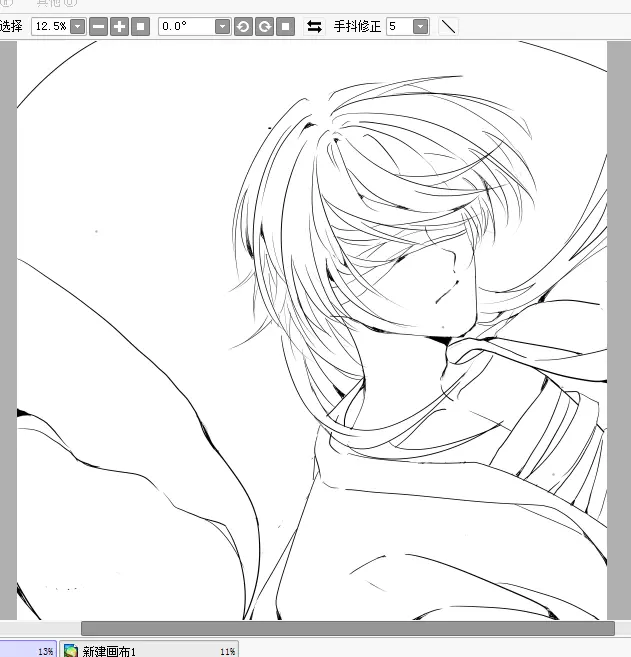
Task: Rotate the canvas counterclockwise
Action: (x=243, y=26)
